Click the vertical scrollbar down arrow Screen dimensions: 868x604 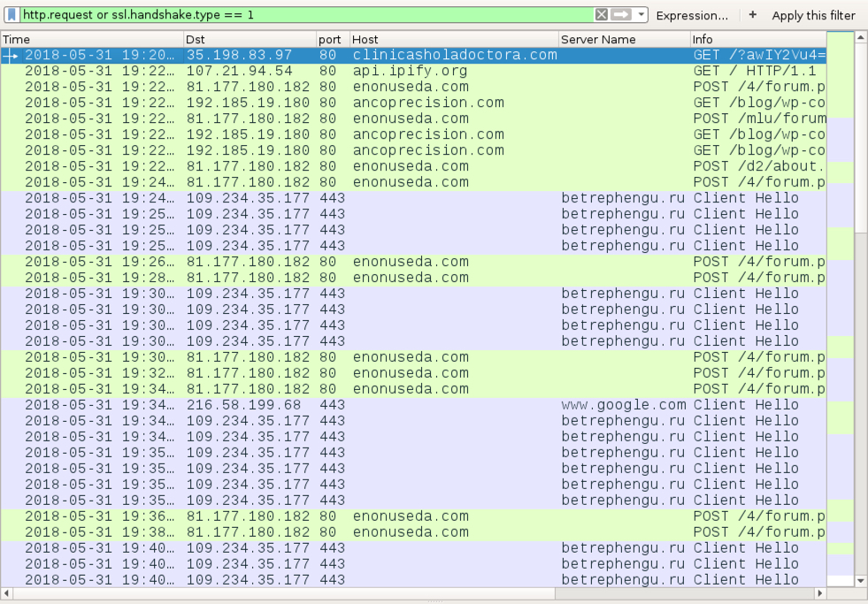[861, 581]
